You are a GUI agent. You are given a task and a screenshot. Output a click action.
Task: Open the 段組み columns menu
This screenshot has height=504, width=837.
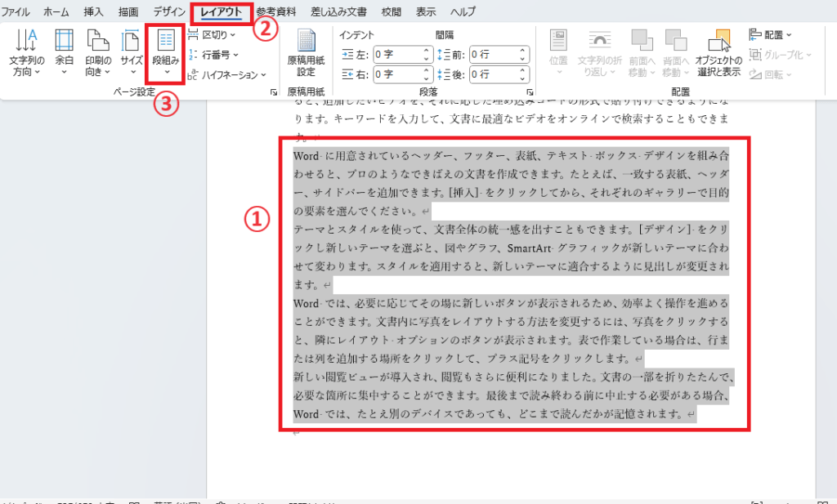(165, 53)
